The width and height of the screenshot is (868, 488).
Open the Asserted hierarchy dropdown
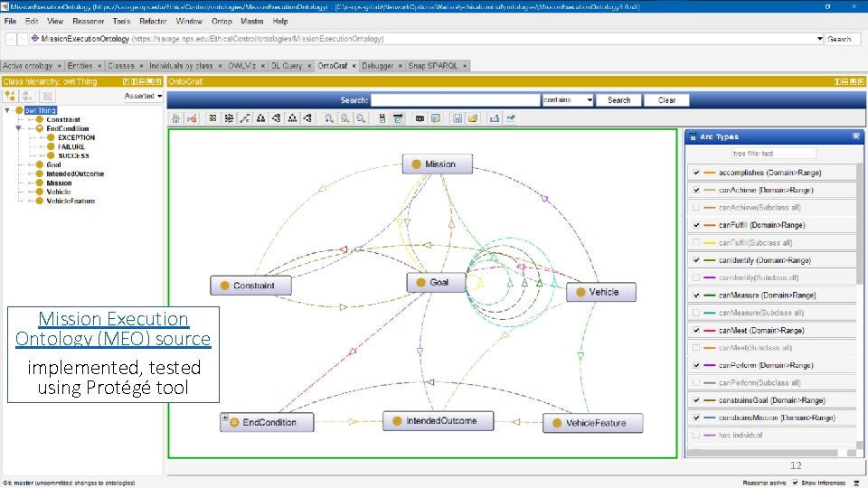click(x=143, y=96)
